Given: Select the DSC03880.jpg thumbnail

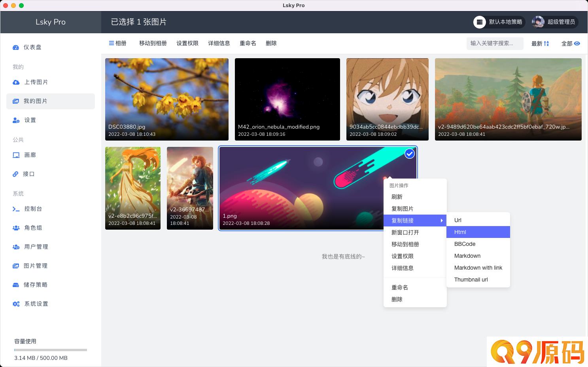Looking at the screenshot, I should click(167, 99).
